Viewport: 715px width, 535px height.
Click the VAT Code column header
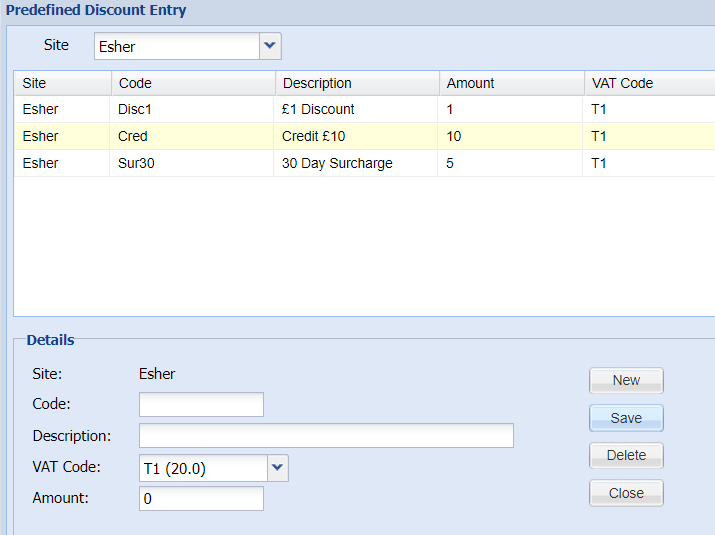click(x=645, y=83)
